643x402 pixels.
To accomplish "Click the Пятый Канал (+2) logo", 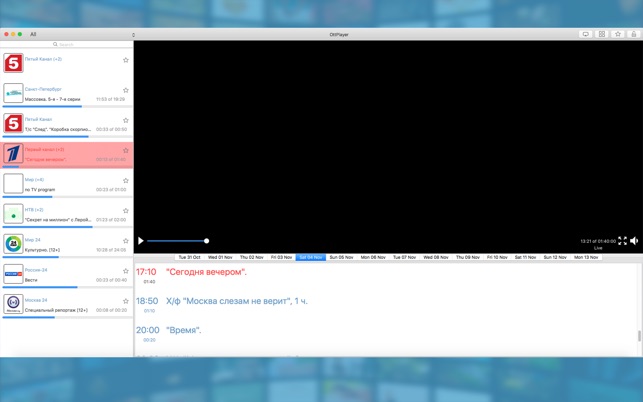I will click(x=13, y=63).
